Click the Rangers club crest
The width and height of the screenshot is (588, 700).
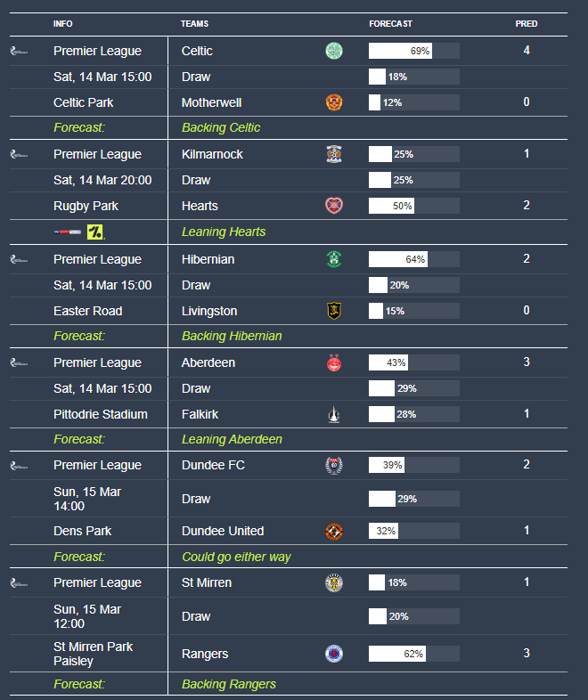pos(334,654)
